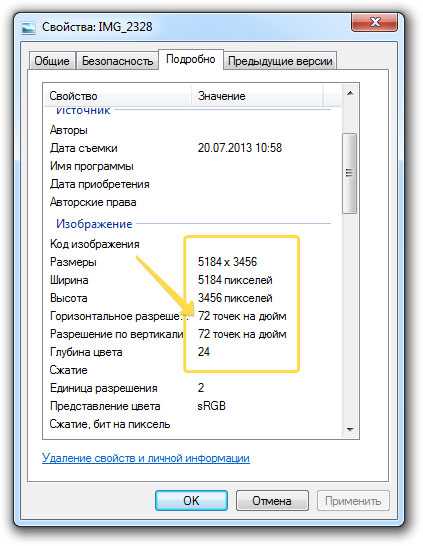
Task: Open Удаление свойств и личной информации link
Action: tap(146, 458)
